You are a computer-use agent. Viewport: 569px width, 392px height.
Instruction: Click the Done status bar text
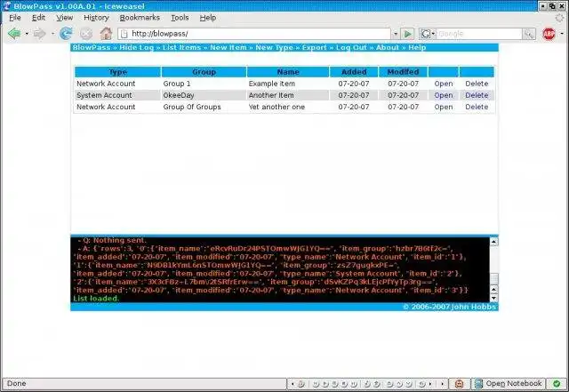click(16, 383)
